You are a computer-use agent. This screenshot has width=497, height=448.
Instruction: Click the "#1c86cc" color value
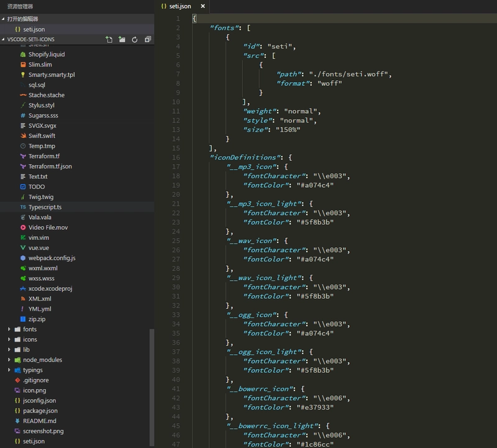tap(315, 444)
